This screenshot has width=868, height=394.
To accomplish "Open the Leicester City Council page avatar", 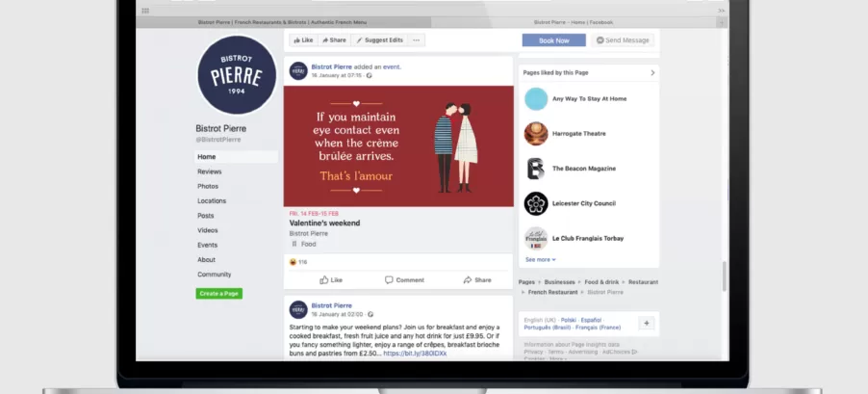I will click(x=536, y=203).
